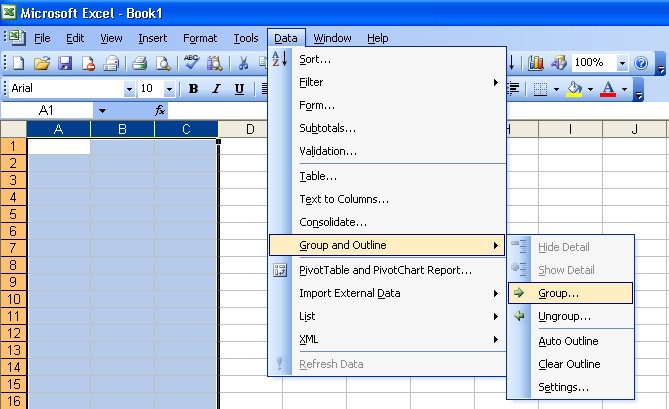Open the font size 10 dropdown
The width and height of the screenshot is (669, 409).
(x=169, y=89)
